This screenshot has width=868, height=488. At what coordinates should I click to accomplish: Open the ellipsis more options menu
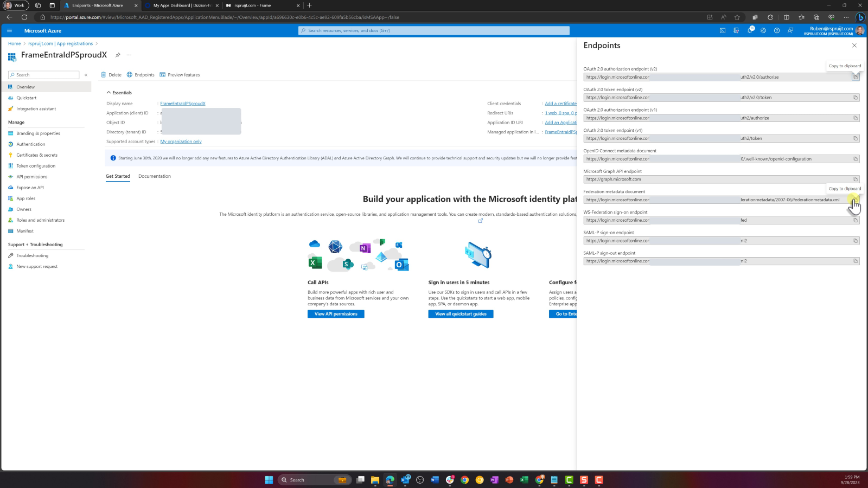tap(129, 55)
